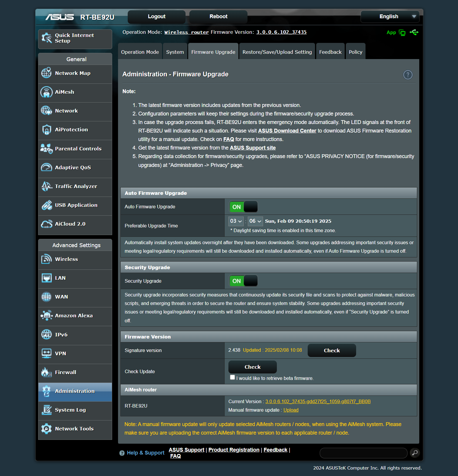The image size is (458, 476).
Task: Open the upgrade minute dropdown showing 06
Action: [255, 221]
